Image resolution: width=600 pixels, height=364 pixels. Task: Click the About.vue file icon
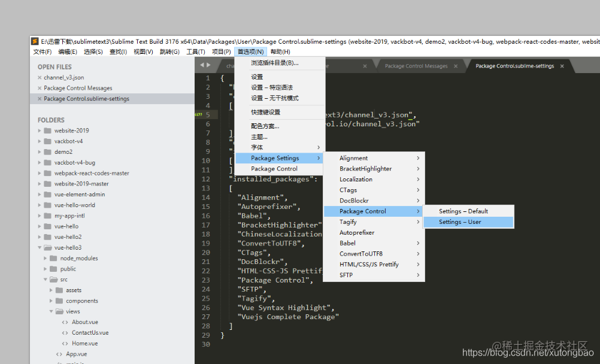pos(65,322)
